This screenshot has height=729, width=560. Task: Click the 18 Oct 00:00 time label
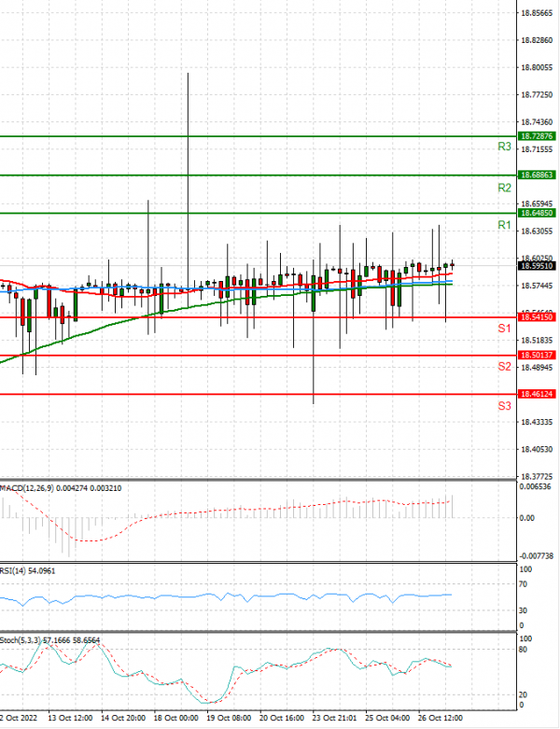tap(175, 719)
